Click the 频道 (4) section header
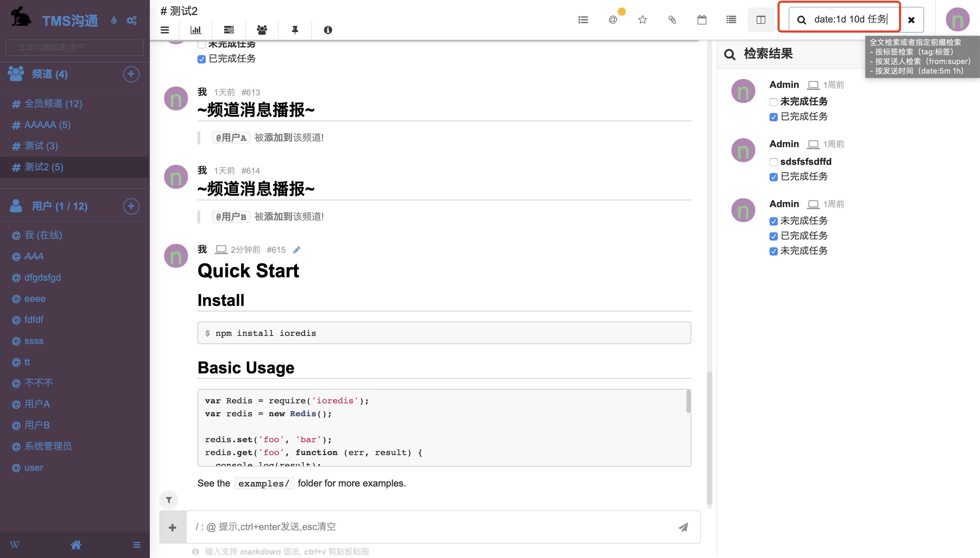Screen dimensions: 980x558 coord(50,74)
